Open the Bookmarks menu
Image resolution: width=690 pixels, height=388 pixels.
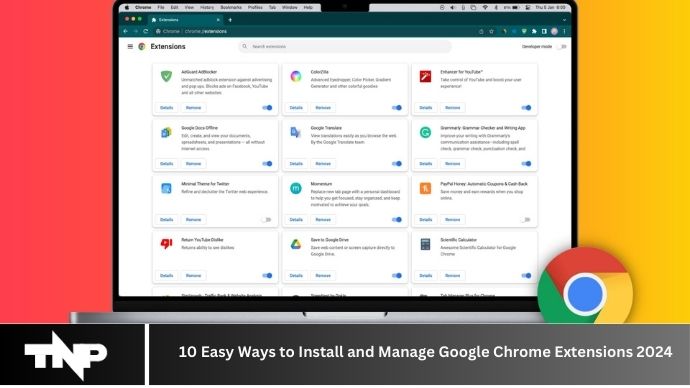[x=231, y=7]
